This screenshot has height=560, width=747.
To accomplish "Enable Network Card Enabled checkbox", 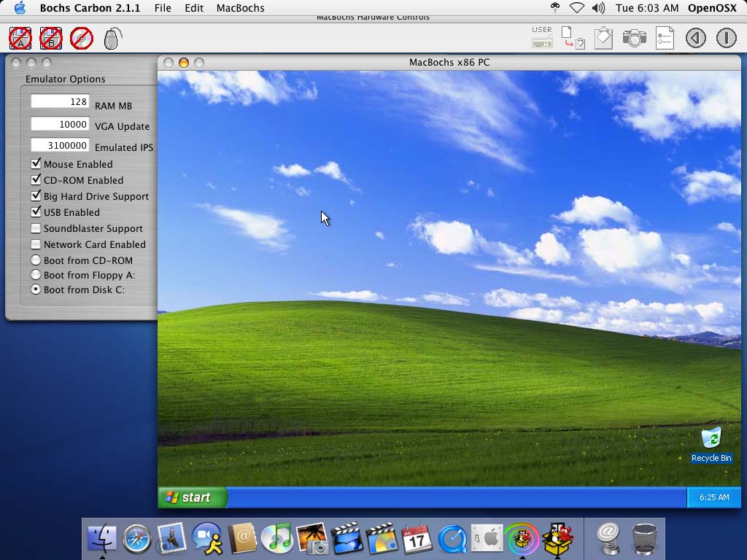I will (x=36, y=244).
